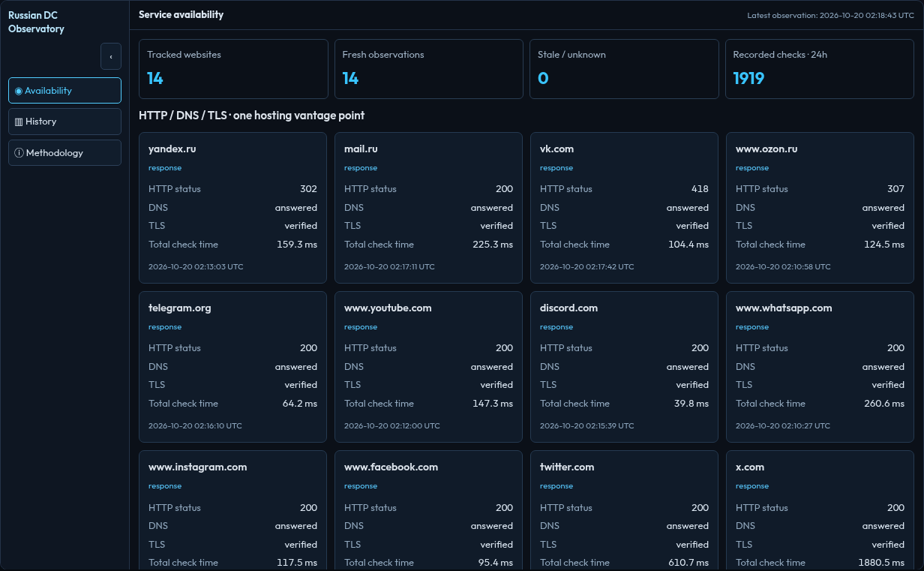This screenshot has width=924, height=571.
Task: Click yandex.ru timestamp 02:13:03 UTC
Action: pos(196,266)
